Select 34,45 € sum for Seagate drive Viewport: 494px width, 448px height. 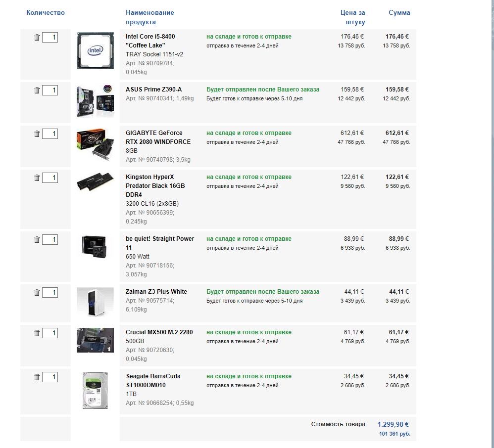click(398, 376)
